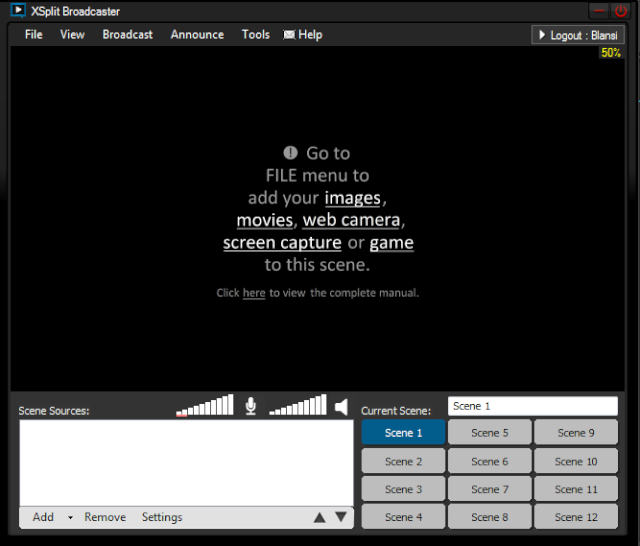Screen dimensions: 640x546
Task: Switch to Scene 9
Action: tap(576, 432)
